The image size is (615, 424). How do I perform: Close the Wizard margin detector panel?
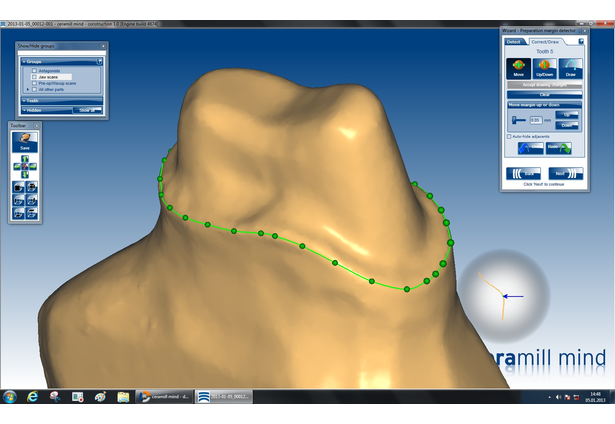coord(584,31)
